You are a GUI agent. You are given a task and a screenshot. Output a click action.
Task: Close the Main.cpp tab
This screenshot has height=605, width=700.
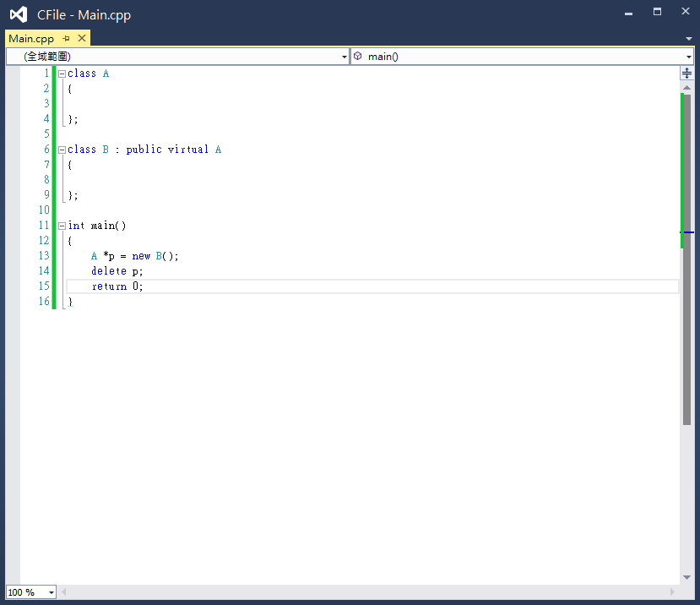[x=82, y=38]
